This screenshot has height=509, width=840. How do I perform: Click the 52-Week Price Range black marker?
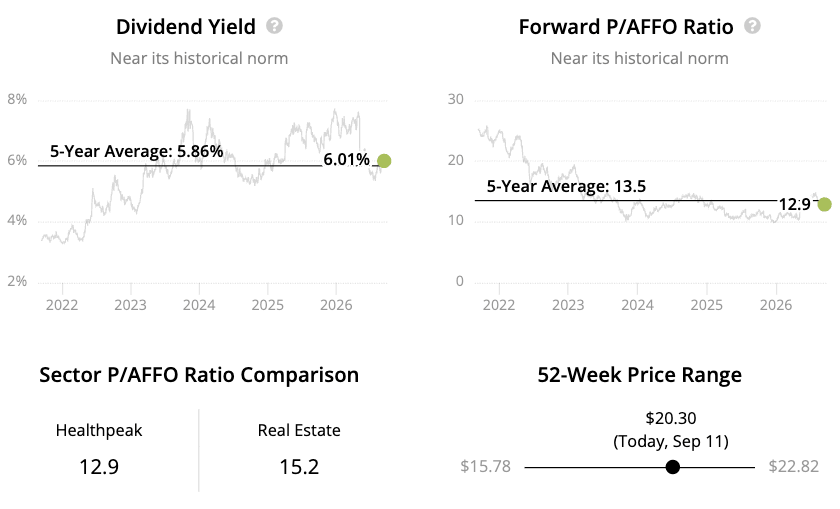click(673, 467)
